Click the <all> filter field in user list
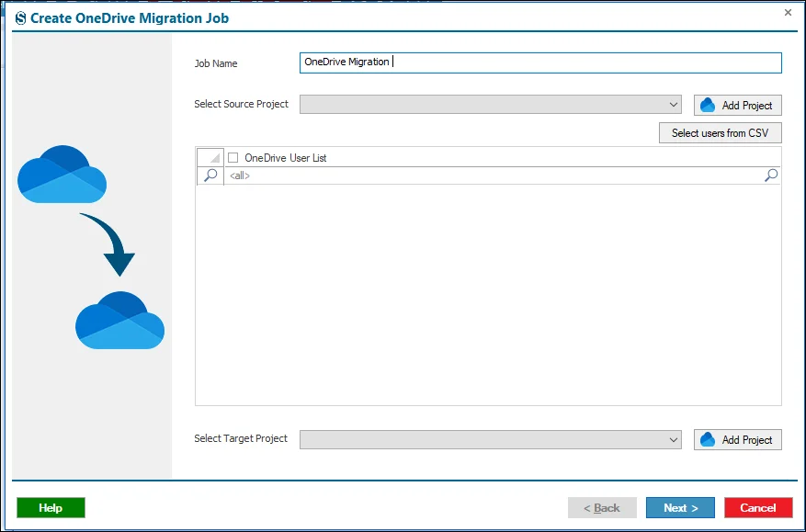 point(494,175)
